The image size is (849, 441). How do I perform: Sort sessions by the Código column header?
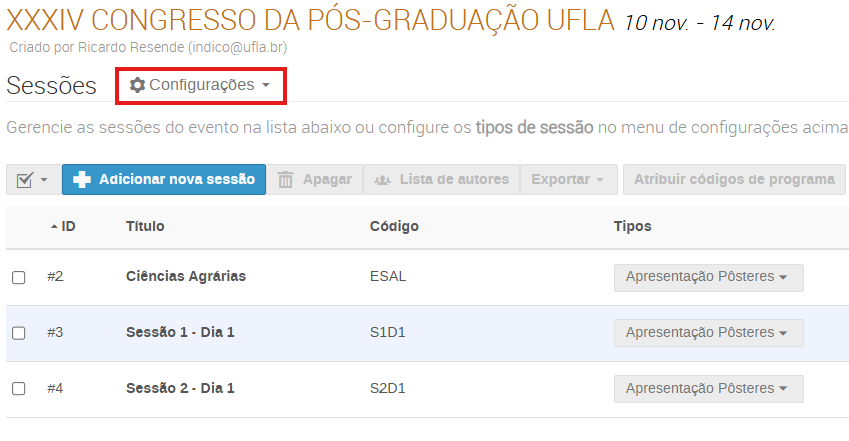394,227
